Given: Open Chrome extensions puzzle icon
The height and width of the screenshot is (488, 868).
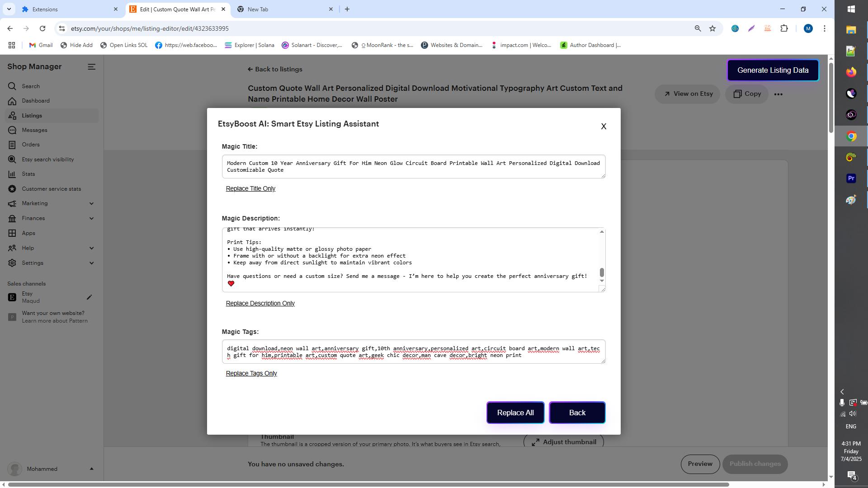Looking at the screenshot, I should coord(784,28).
